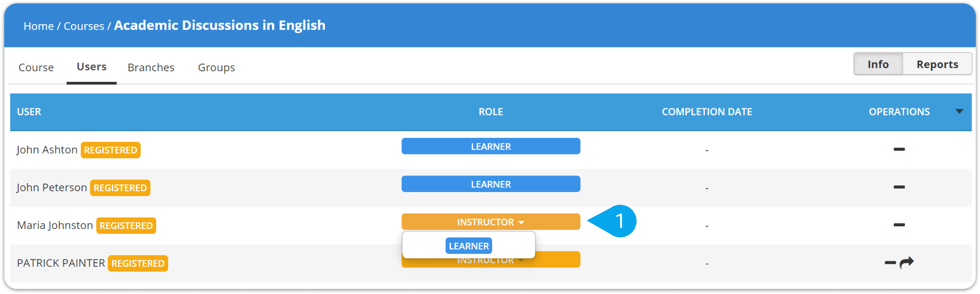Navigate to Home breadcrumb link
980x294 pixels.
pyautogui.click(x=38, y=26)
